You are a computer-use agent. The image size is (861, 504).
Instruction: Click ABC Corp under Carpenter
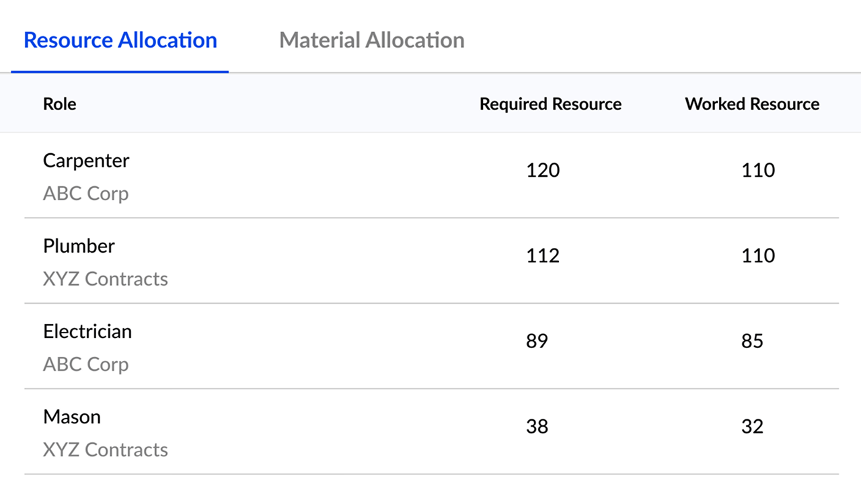(x=85, y=194)
